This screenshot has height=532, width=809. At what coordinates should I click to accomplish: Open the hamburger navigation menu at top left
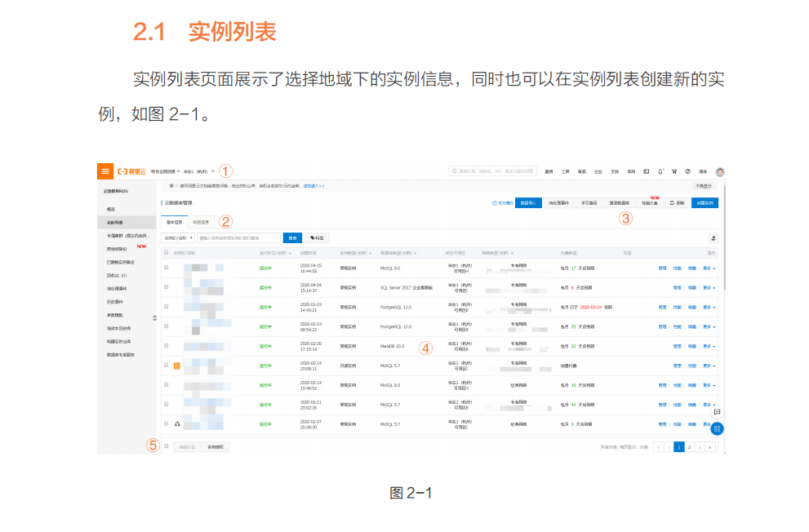(x=104, y=171)
